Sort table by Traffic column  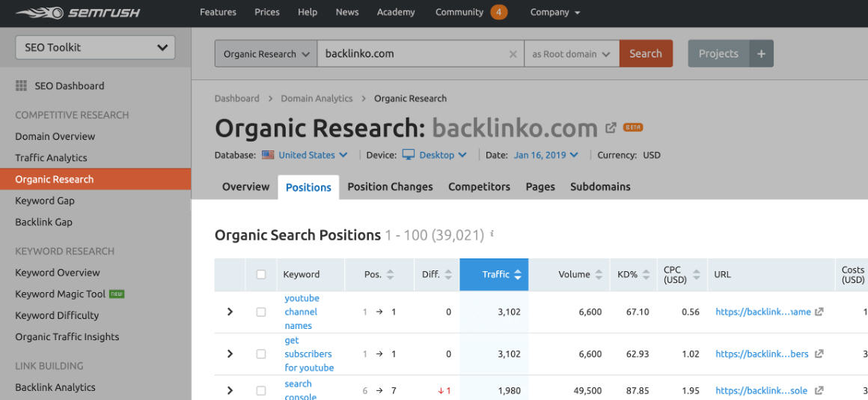(494, 274)
